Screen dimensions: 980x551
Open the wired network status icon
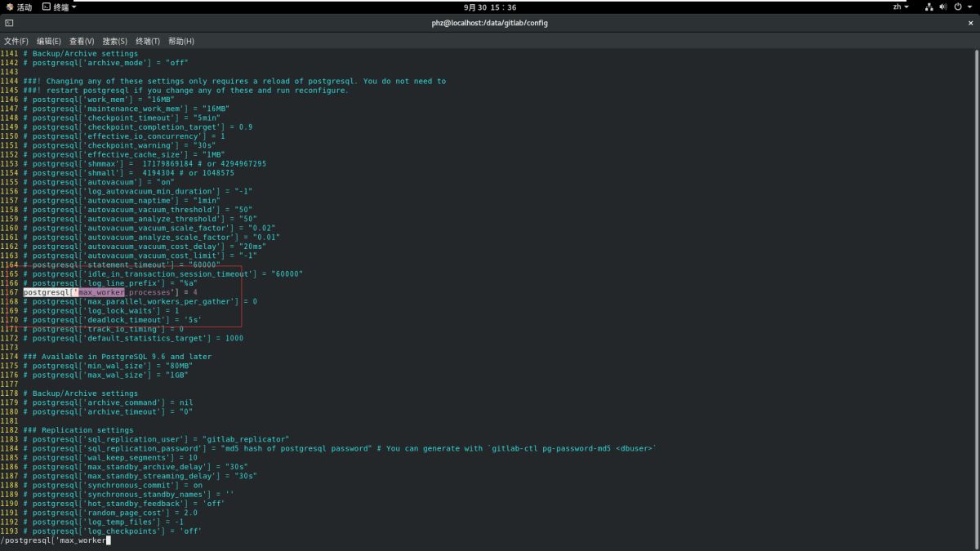pyautogui.click(x=929, y=7)
